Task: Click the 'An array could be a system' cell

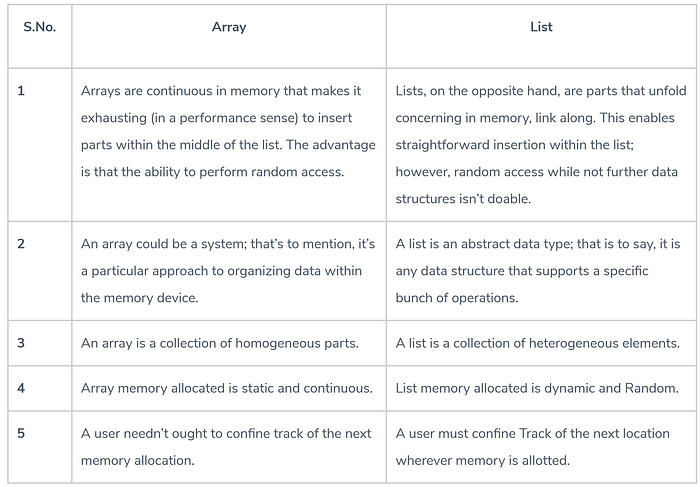Action: 229,271
